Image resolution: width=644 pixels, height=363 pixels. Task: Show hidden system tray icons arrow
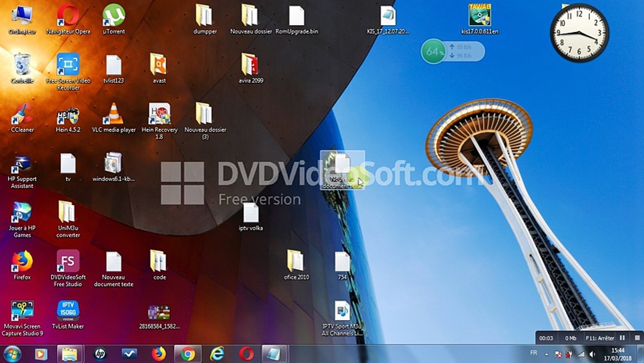547,354
